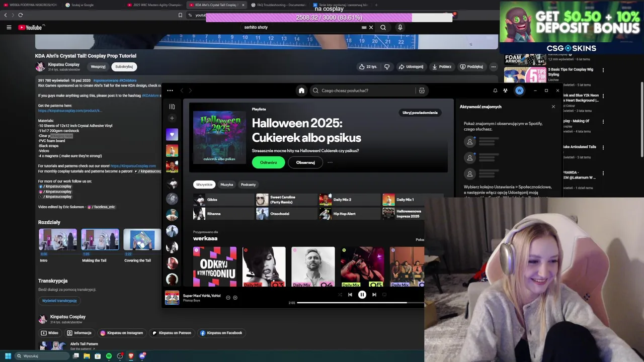Open Kinpatsu on Facebook link

tap(221, 333)
